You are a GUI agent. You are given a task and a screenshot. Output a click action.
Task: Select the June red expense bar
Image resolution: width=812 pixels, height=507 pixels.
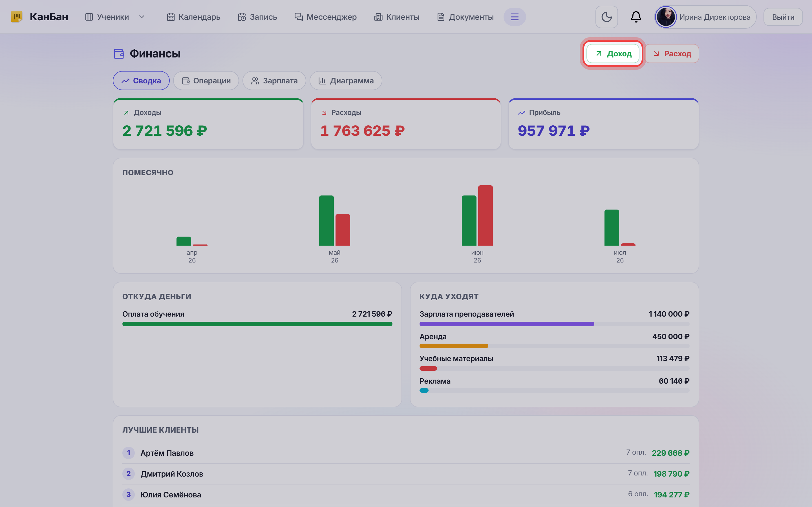point(485,215)
